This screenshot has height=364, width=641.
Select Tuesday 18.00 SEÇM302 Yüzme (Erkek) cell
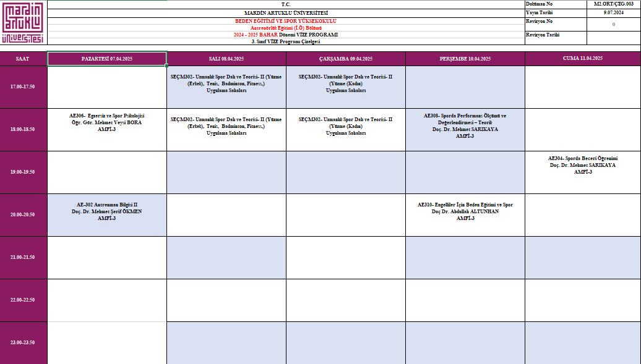[x=226, y=130]
